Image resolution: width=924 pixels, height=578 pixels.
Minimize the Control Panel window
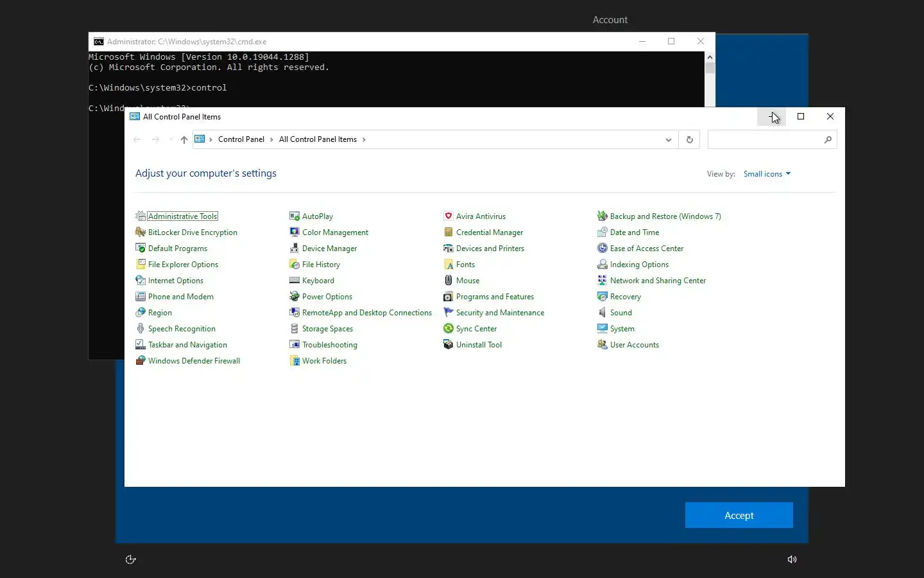coord(771,116)
